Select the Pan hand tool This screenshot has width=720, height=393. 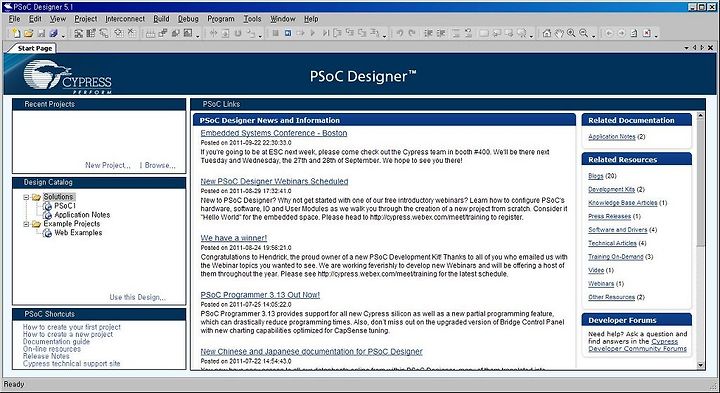point(558,33)
